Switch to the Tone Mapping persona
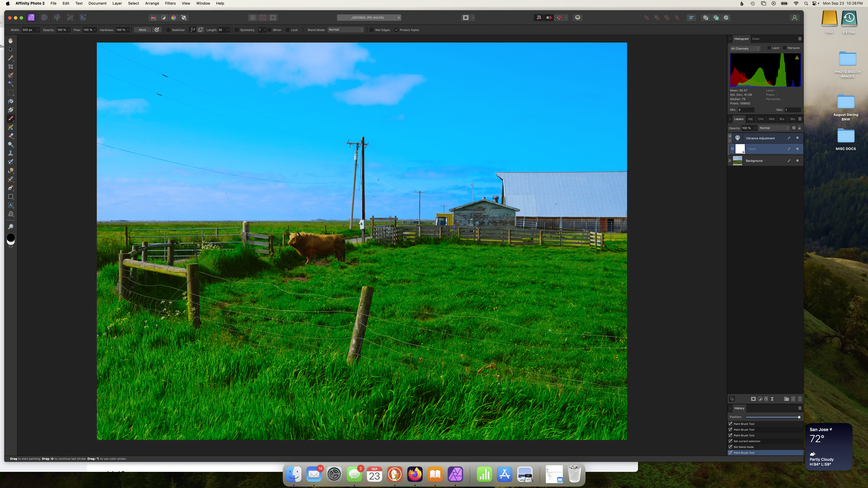The width and height of the screenshot is (868, 488). coord(70,17)
